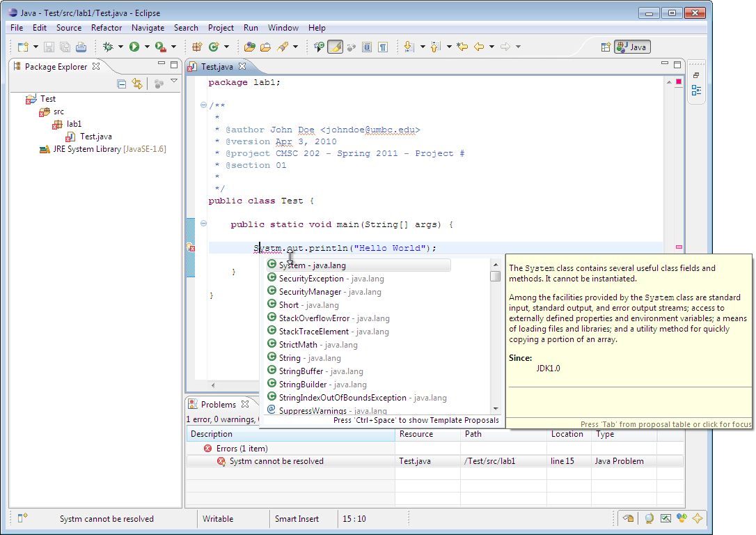Sort by the Description column header
Image resolution: width=756 pixels, height=535 pixels.
[291, 434]
